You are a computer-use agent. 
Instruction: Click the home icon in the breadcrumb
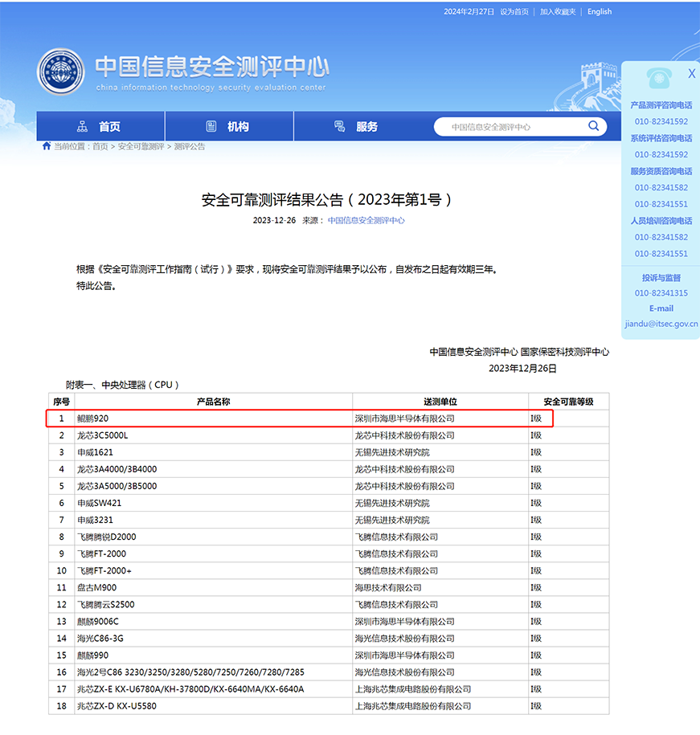47,146
